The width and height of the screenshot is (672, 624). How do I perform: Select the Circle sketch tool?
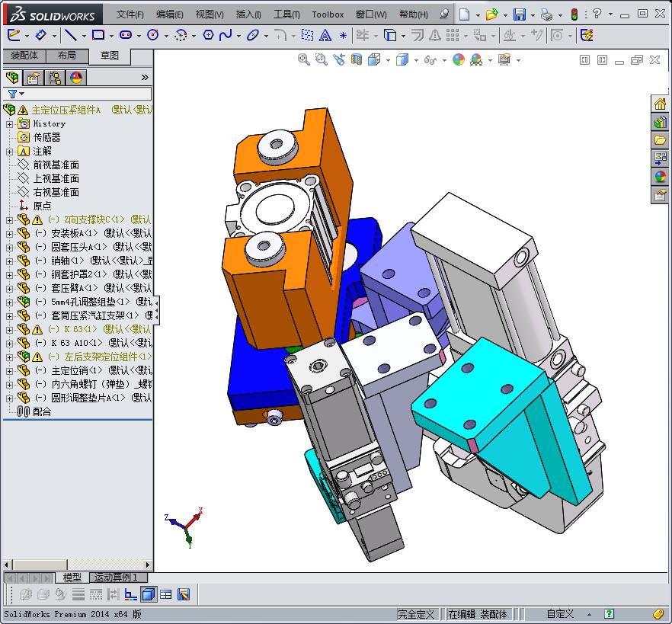pyautogui.click(x=153, y=35)
